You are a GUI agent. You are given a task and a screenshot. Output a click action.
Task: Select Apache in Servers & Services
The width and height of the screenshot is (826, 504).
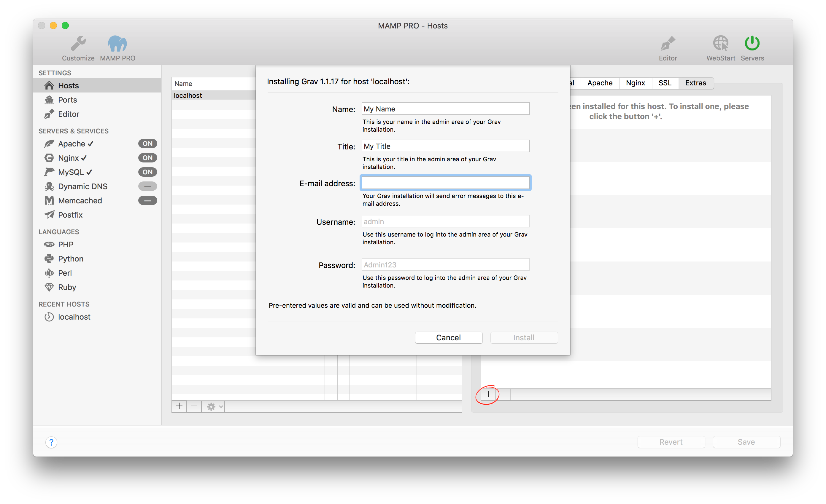pyautogui.click(x=75, y=144)
